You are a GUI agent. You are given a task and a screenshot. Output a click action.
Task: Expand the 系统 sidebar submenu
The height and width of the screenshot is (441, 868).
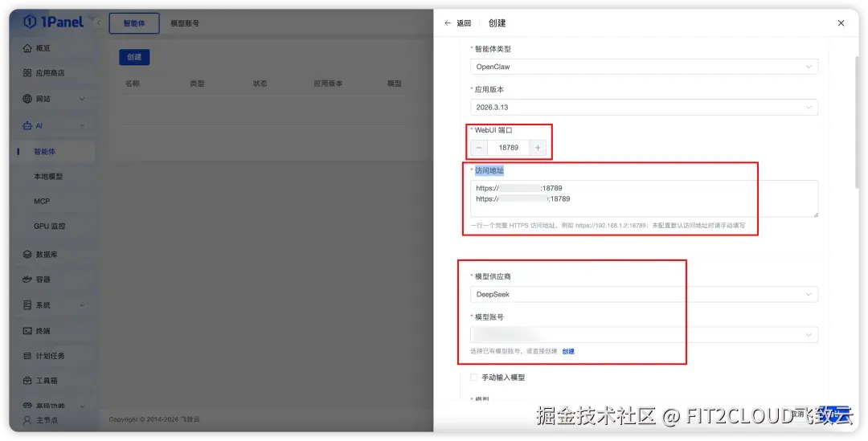82,305
